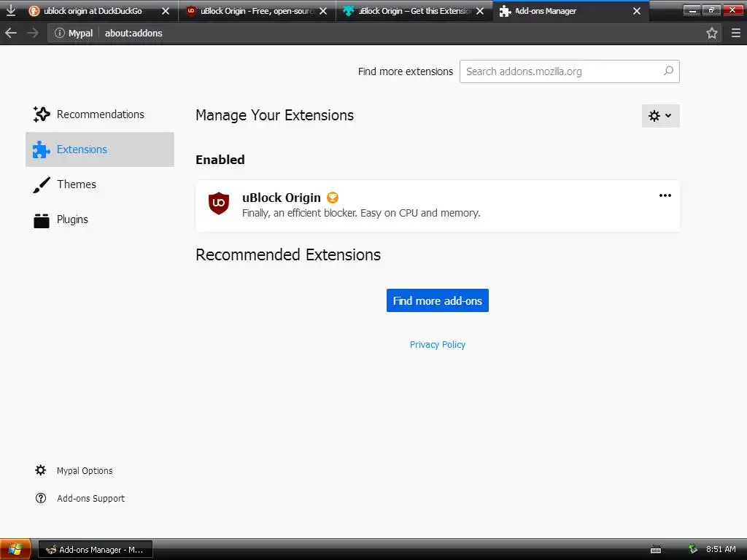Click the uBlock Origin shield icon

coord(219,203)
